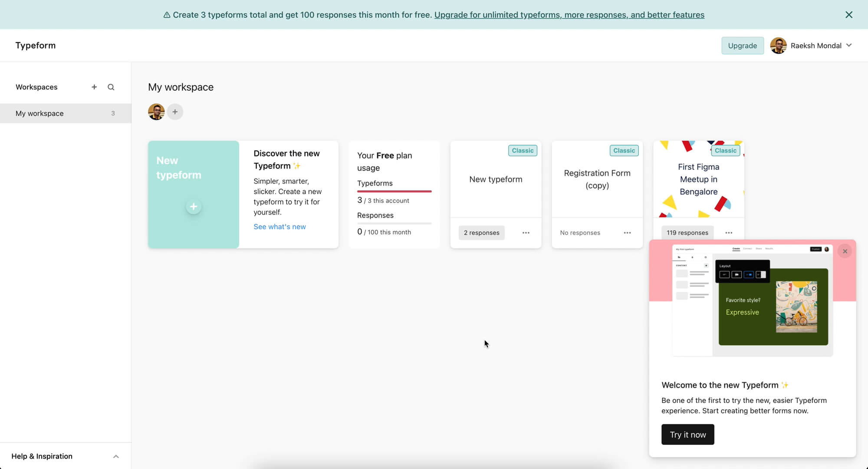
Task: Open 119 responses on Figma Meetup form
Action: (x=687, y=233)
